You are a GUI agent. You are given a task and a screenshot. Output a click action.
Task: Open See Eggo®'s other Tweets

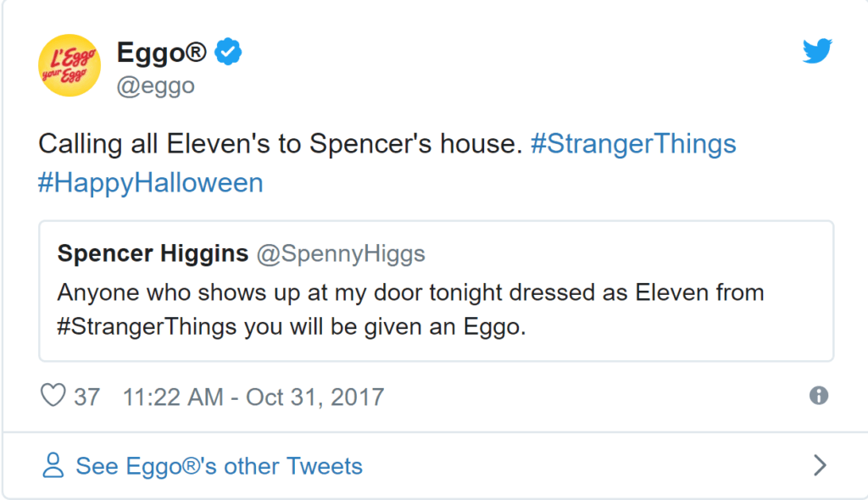click(220, 466)
